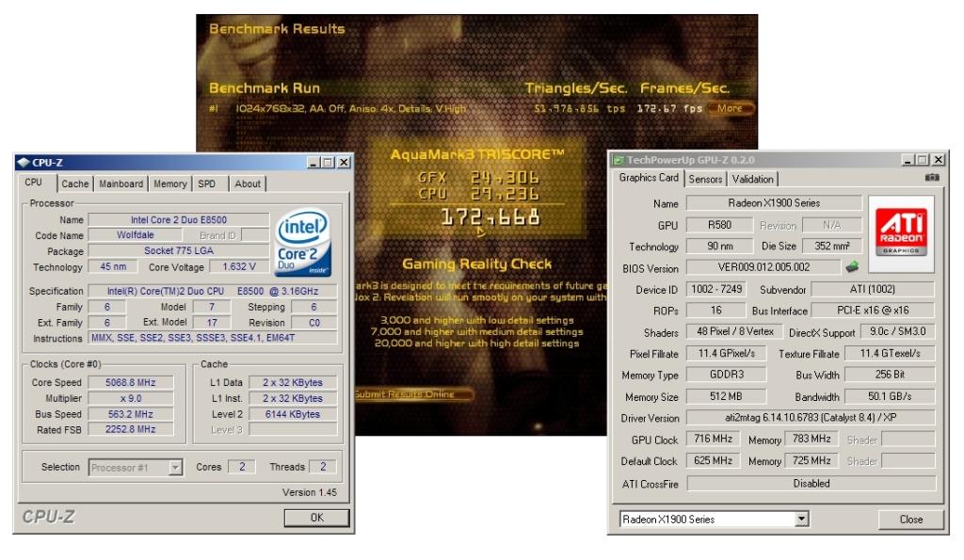Click the processor name Intel Core 2 Duo E8500

(178, 219)
